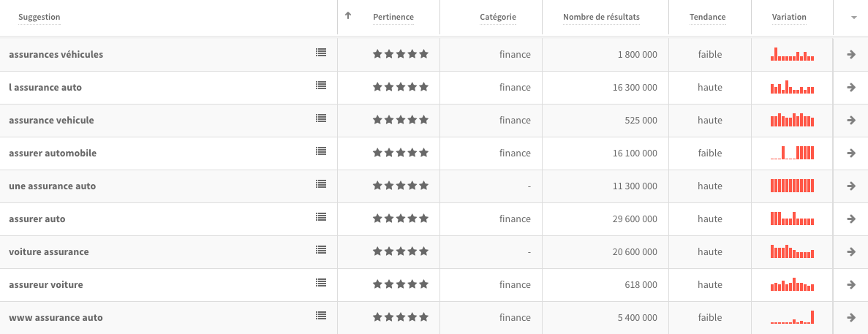Screen dimensions: 868x334
Task: Open the column options dropdown caret
Action: [x=853, y=18]
